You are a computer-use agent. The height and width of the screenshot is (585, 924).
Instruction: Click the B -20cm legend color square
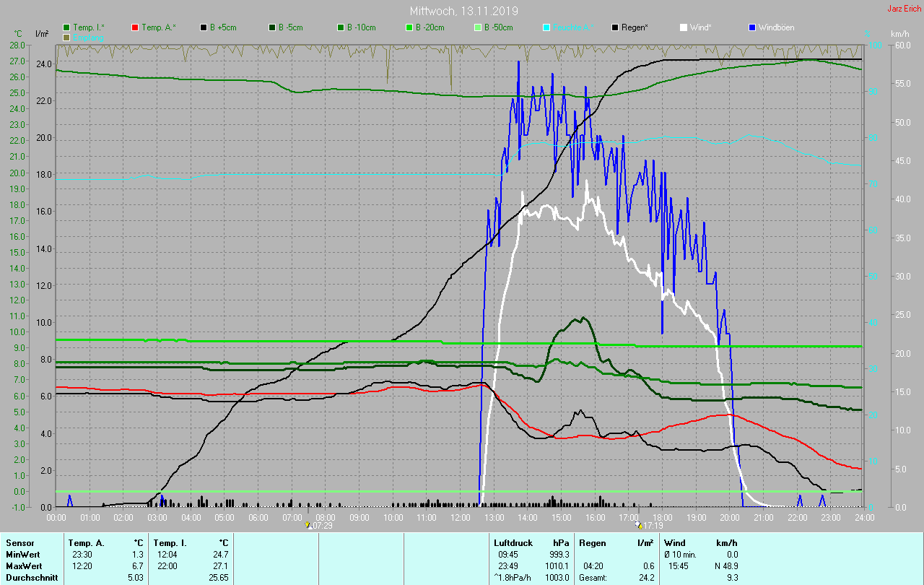(409, 27)
